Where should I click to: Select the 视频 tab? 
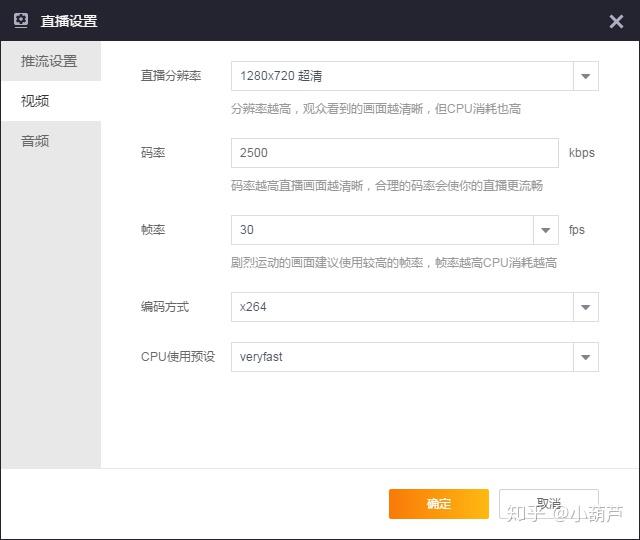(x=51, y=101)
